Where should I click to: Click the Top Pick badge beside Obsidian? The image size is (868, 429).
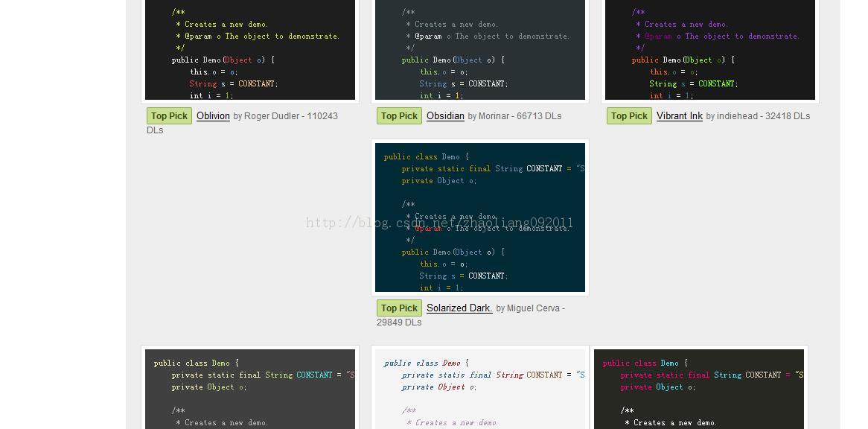pyautogui.click(x=399, y=115)
